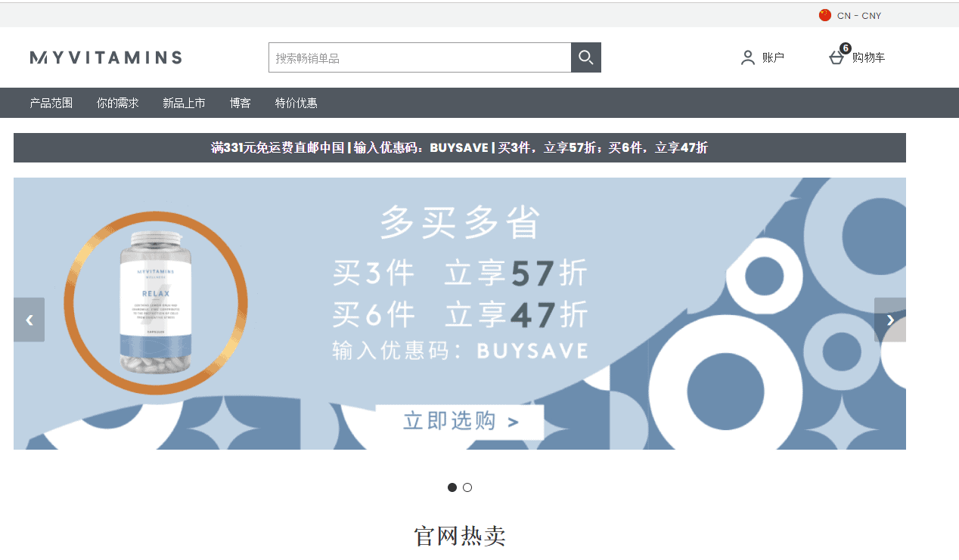Click the 立即选购 banner button
Viewport: 959px width, 560px height.
click(460, 422)
